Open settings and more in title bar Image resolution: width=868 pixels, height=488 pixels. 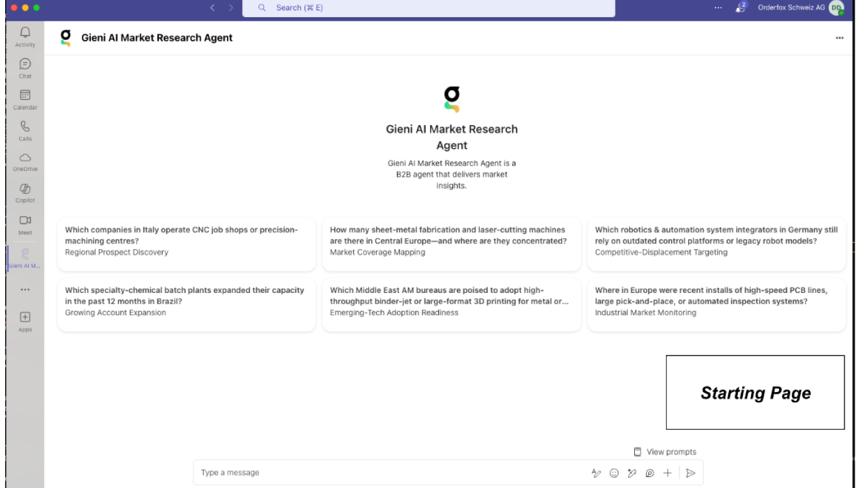(718, 8)
